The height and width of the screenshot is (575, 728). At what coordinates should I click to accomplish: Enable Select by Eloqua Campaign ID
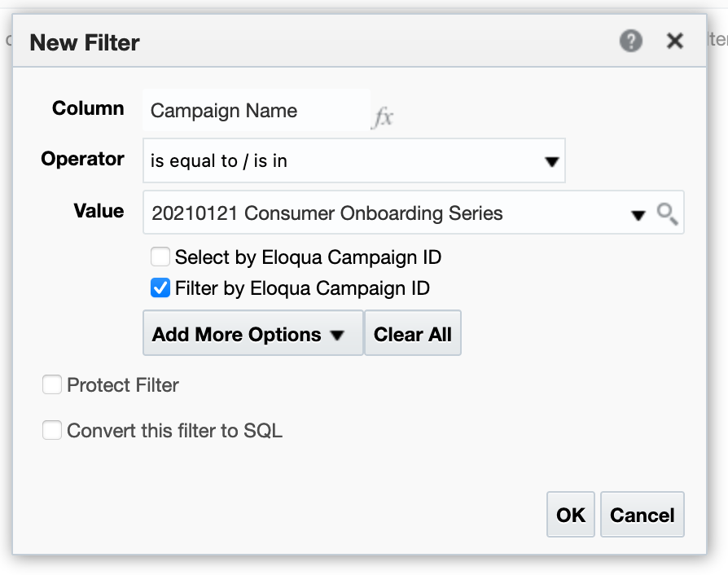160,257
